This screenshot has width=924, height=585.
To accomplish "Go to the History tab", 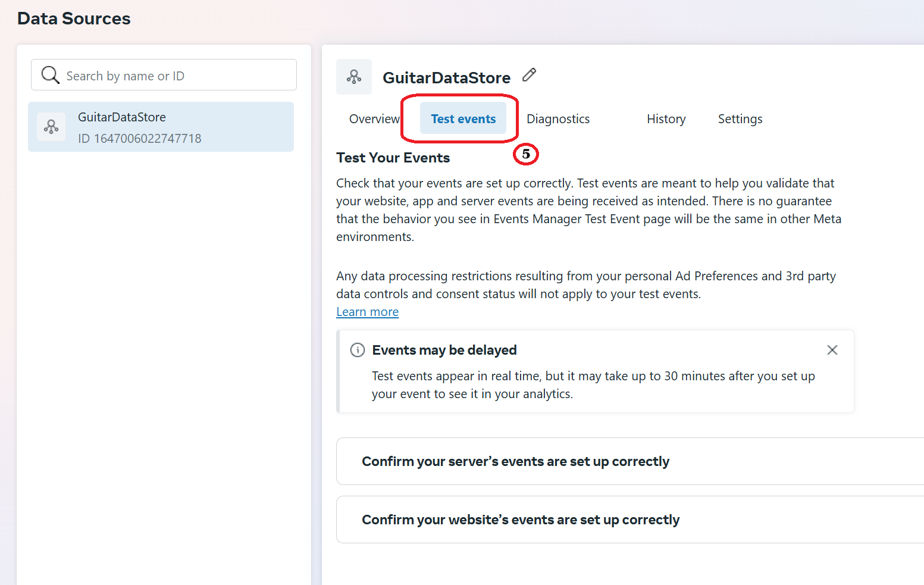I will [x=666, y=119].
